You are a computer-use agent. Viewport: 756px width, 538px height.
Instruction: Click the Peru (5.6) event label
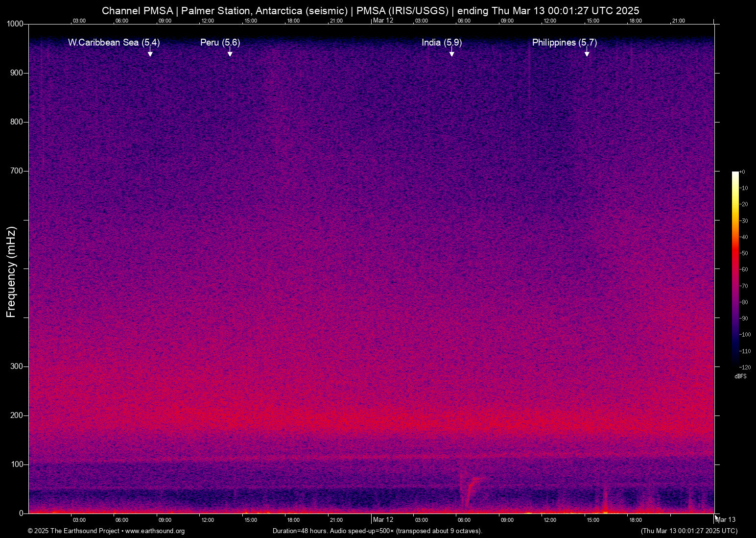220,43
